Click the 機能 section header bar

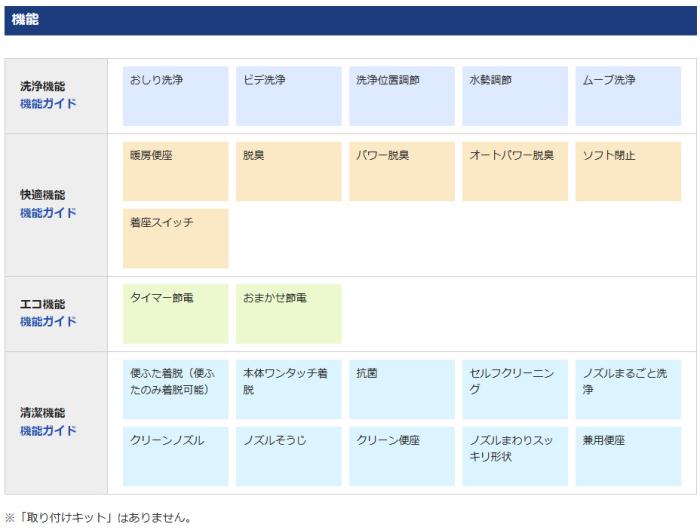pos(350,20)
